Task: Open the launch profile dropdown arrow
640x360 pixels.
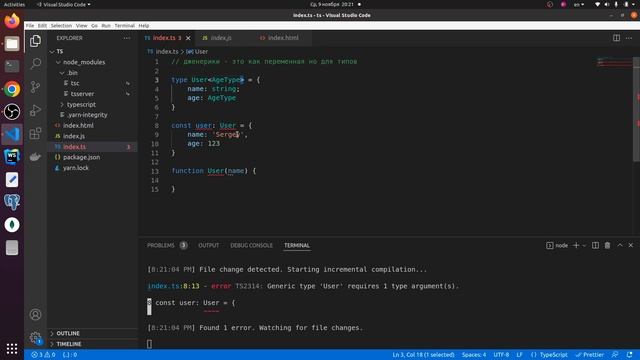Action: pyautogui.click(x=584, y=245)
